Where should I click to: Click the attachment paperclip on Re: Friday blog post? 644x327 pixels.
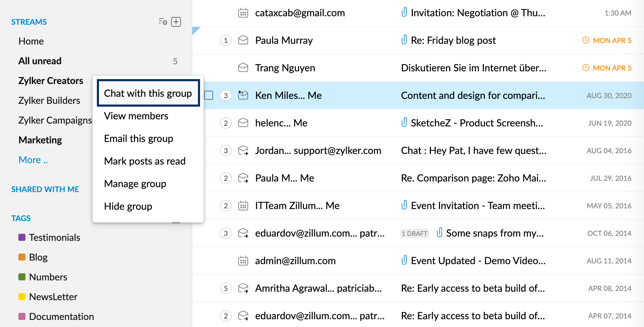click(404, 40)
